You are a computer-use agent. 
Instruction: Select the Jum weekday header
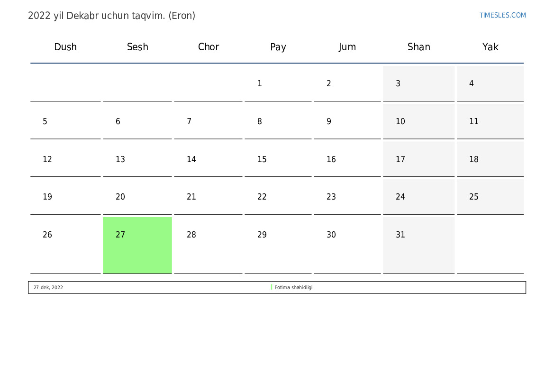tap(347, 47)
